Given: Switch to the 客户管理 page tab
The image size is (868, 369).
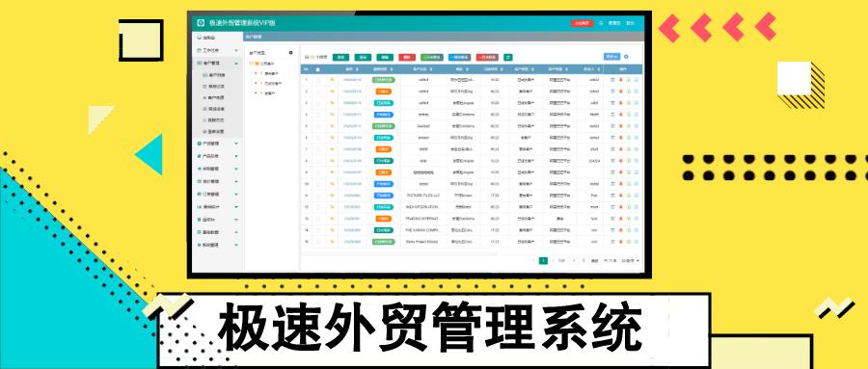Looking at the screenshot, I should (x=254, y=37).
